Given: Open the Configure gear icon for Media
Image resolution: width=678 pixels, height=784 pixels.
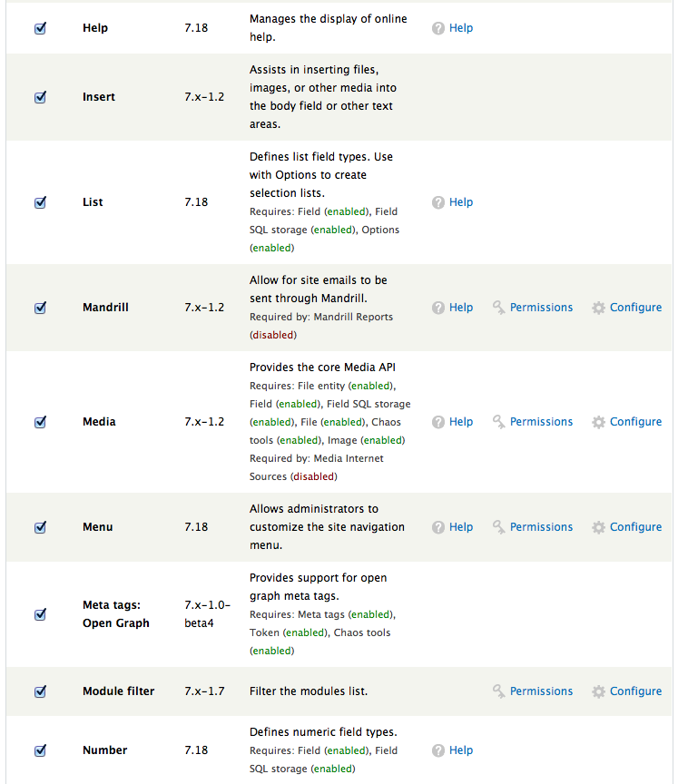Looking at the screenshot, I should (599, 422).
